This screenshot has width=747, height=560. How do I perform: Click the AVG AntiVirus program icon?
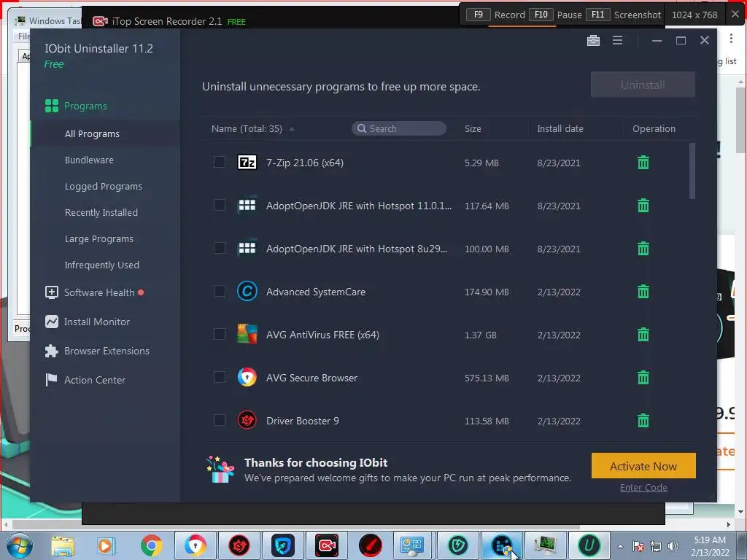[x=247, y=334]
